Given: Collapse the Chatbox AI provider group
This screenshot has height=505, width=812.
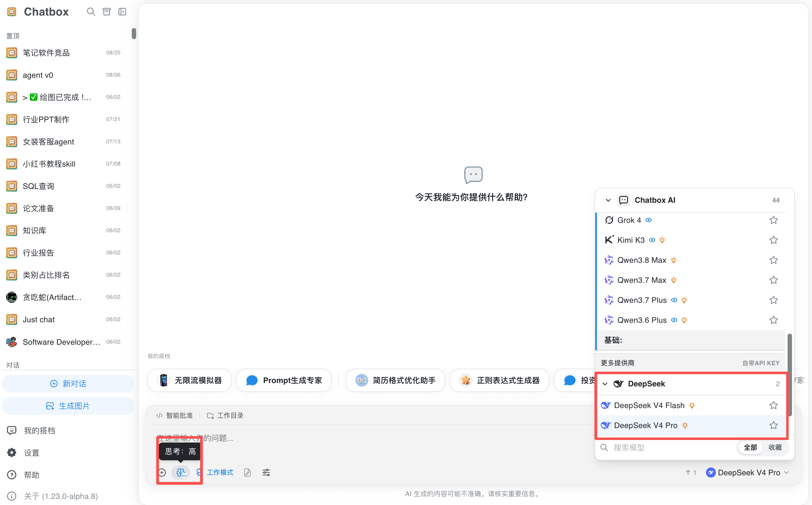Looking at the screenshot, I should (608, 200).
